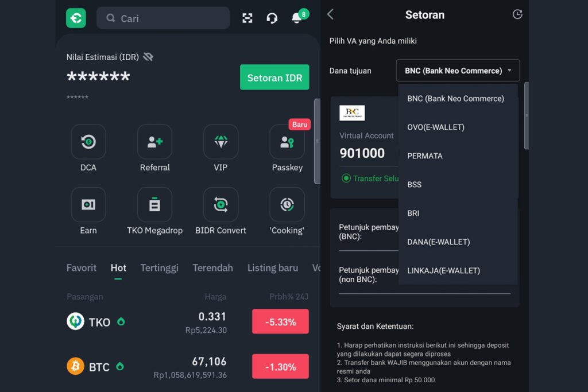Click the Cari search field
The height and width of the screenshot is (392, 588).
click(x=163, y=18)
